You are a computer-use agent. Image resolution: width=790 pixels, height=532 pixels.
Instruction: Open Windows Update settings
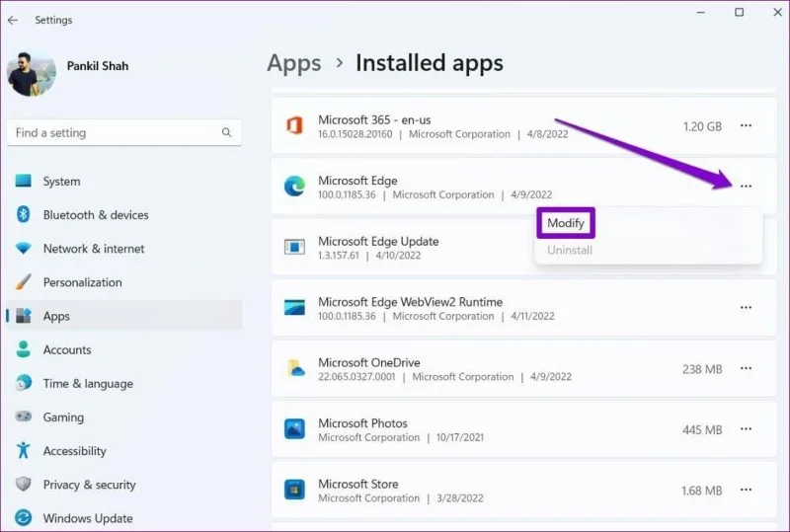click(124, 518)
